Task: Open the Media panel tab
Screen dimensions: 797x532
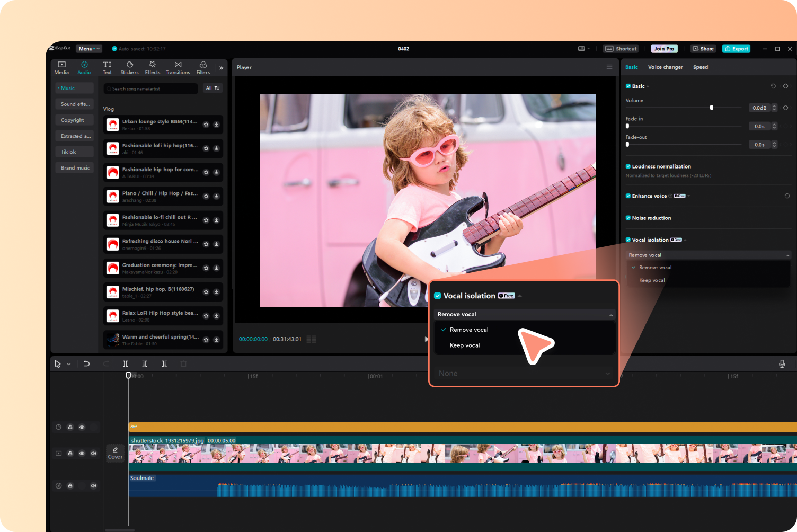Action: pyautogui.click(x=61, y=68)
